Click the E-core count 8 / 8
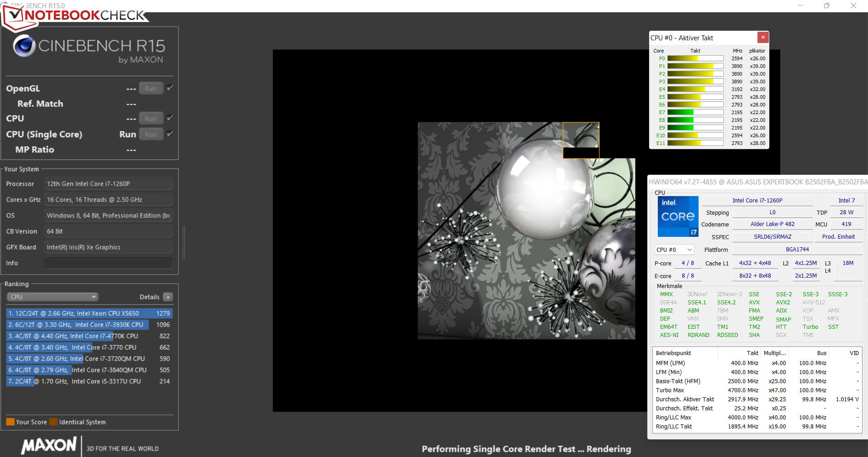This screenshot has height=457, width=868. [688, 276]
